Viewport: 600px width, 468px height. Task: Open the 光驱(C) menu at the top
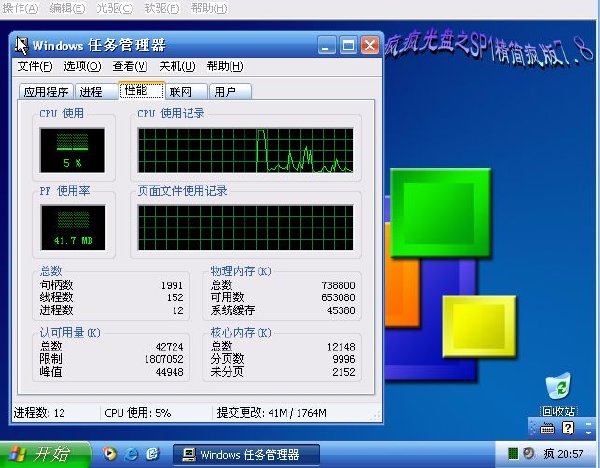(114, 8)
